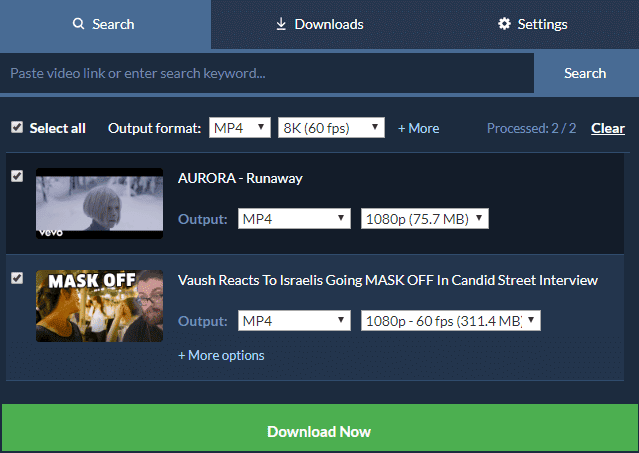The image size is (639, 453).
Task: Uncheck the AURORA - Runaway checkbox
Action: [x=17, y=176]
